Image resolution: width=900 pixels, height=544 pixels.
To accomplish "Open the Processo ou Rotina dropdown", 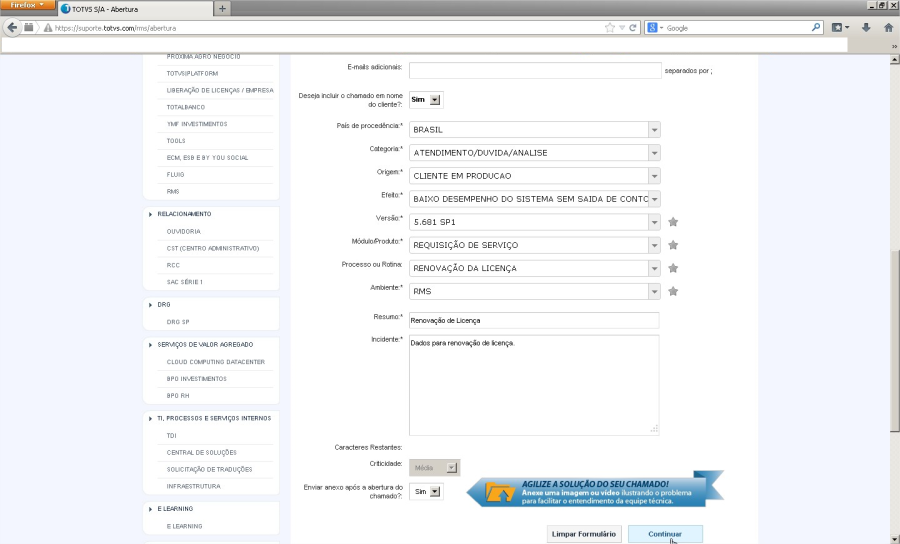I will click(x=654, y=268).
